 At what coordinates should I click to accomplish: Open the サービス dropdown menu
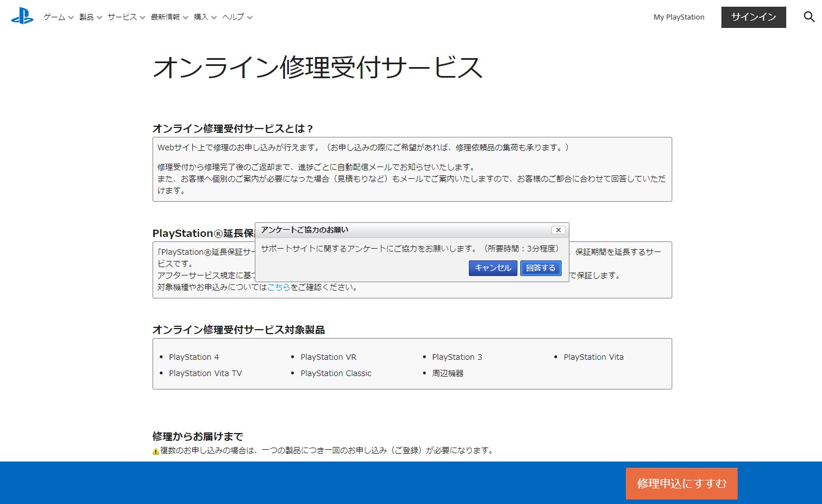(121, 17)
